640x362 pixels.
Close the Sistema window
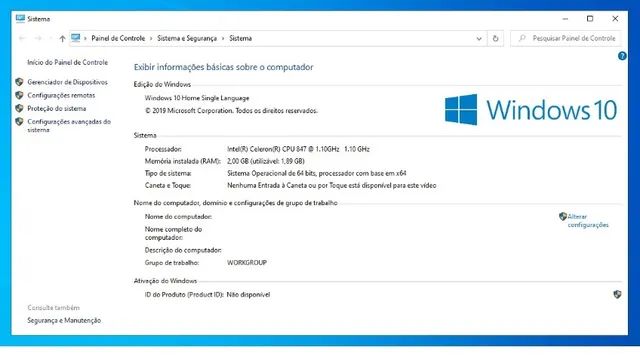coord(615,19)
